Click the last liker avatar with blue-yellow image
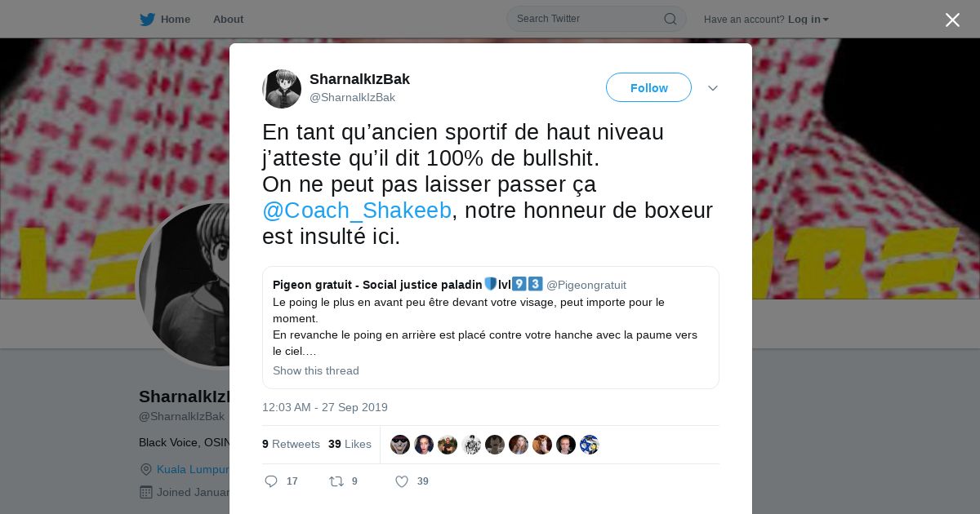This screenshot has height=514, width=980. pos(590,445)
